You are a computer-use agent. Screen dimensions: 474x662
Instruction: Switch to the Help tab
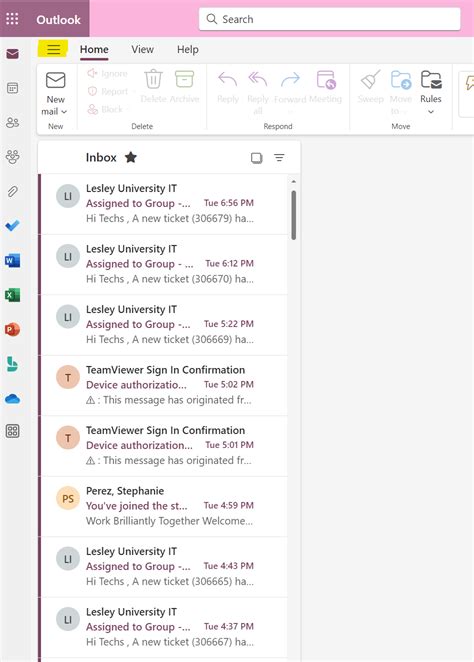pos(188,49)
